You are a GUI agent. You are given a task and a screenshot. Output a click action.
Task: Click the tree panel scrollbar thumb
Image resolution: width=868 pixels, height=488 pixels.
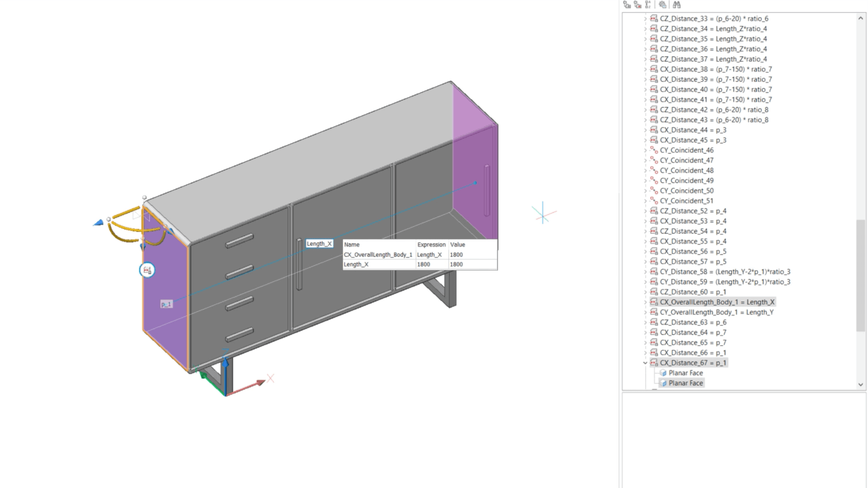[860, 276]
